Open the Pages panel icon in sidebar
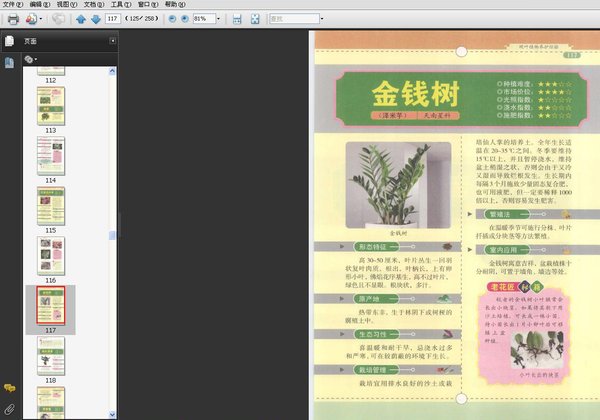This screenshot has height=420, width=600. pos(9,41)
